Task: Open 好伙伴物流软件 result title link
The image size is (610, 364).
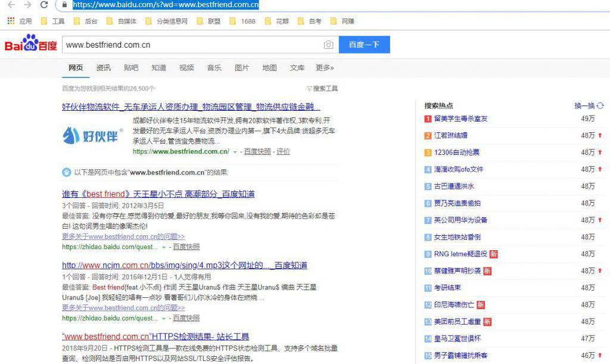Action: click(191, 107)
